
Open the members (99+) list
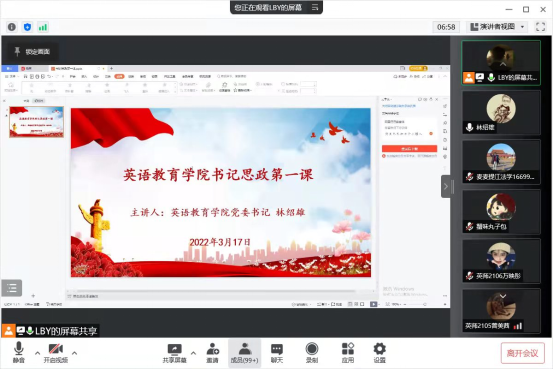(x=244, y=353)
